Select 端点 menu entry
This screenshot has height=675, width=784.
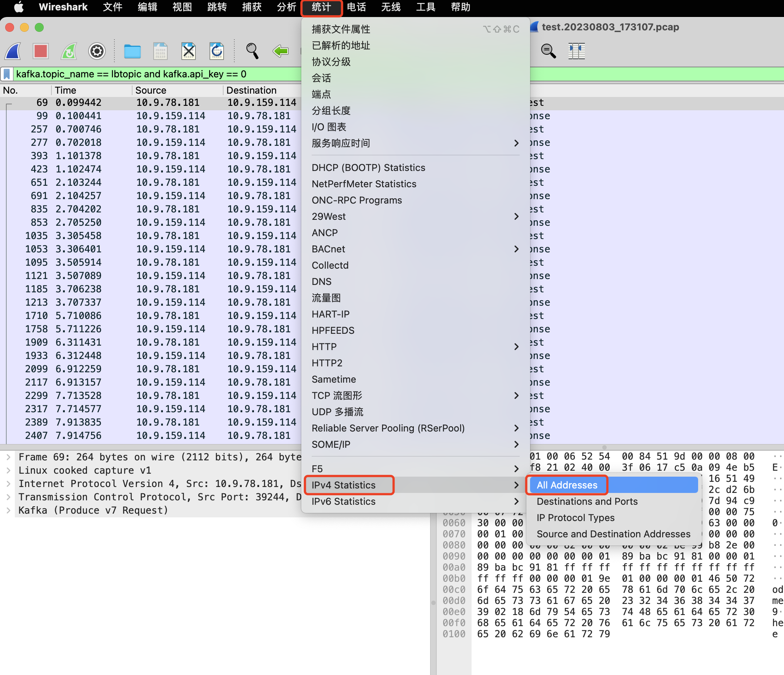pyautogui.click(x=415, y=94)
